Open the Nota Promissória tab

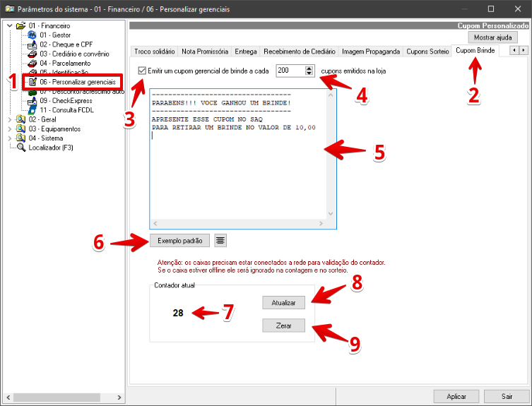tap(205, 52)
